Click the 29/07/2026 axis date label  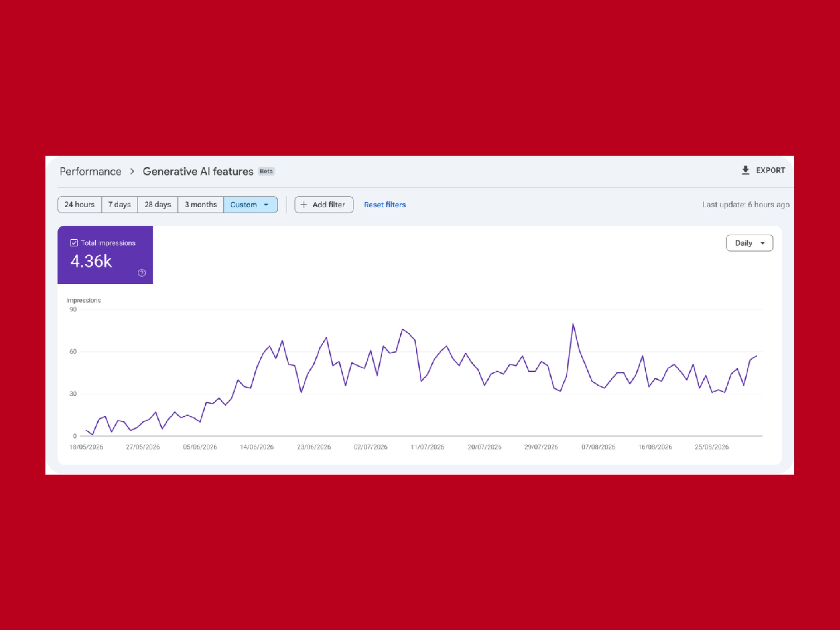(541, 447)
